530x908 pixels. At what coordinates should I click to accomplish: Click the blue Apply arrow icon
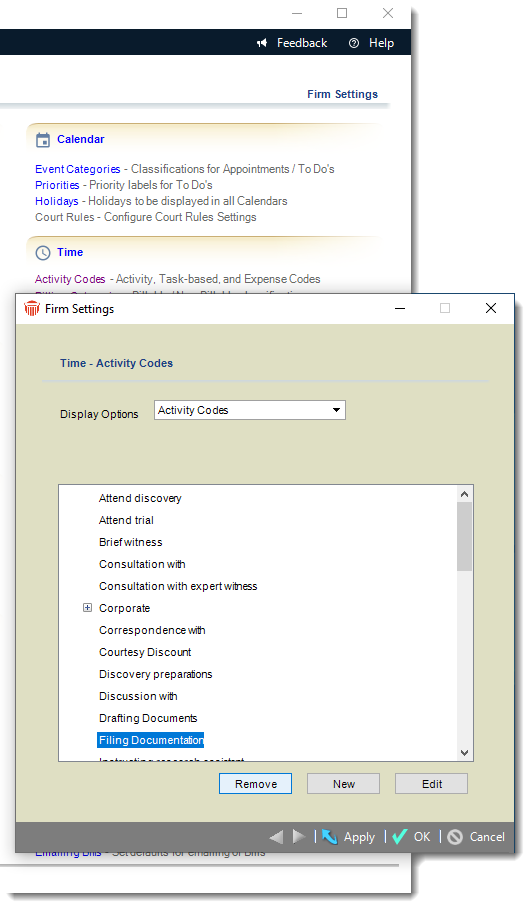click(330, 836)
